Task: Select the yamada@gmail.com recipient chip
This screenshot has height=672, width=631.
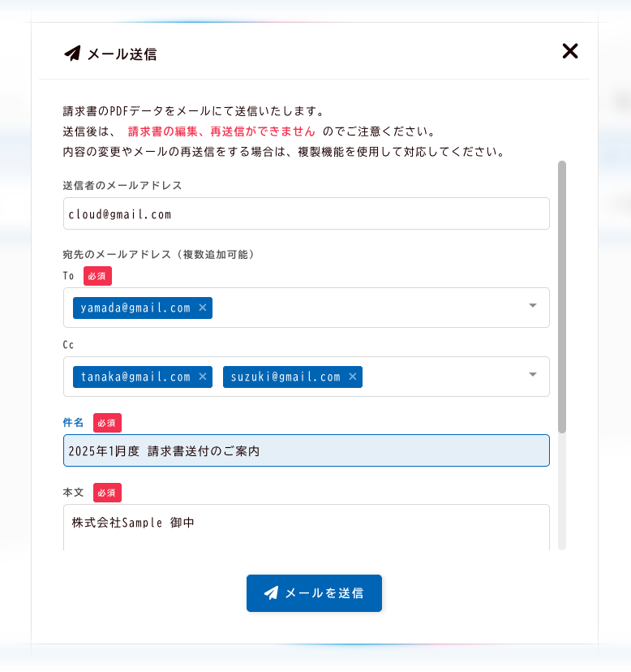Action: tap(135, 308)
